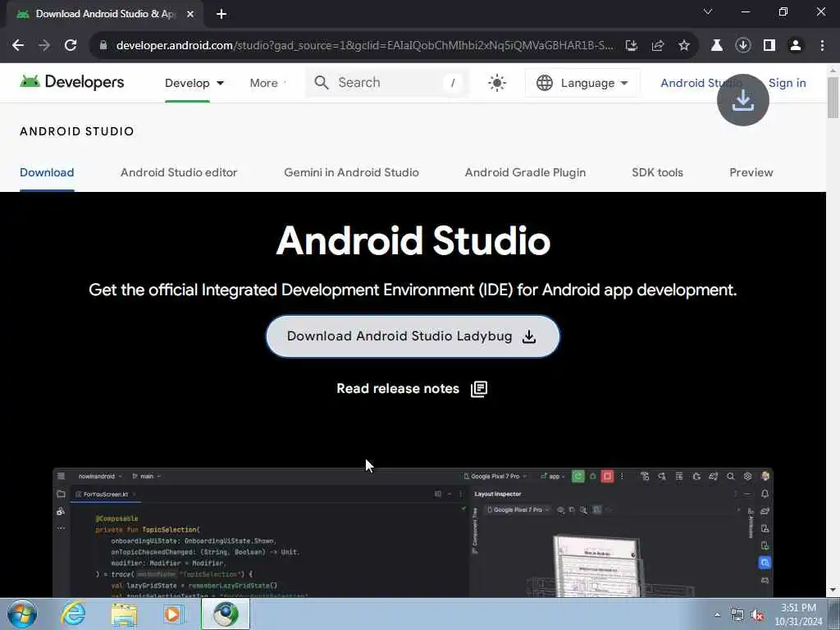Open Read release notes link
This screenshot has height=630, width=840.
coord(398,388)
